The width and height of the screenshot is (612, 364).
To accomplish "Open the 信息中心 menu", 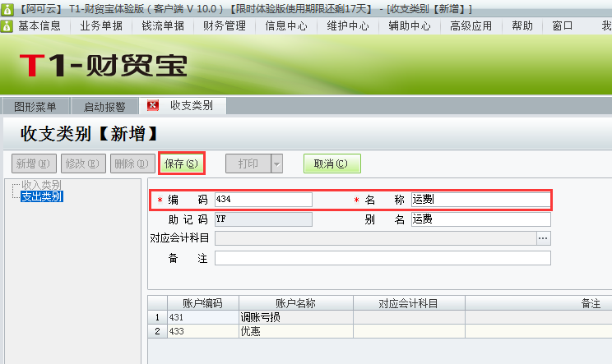I will coord(286,26).
